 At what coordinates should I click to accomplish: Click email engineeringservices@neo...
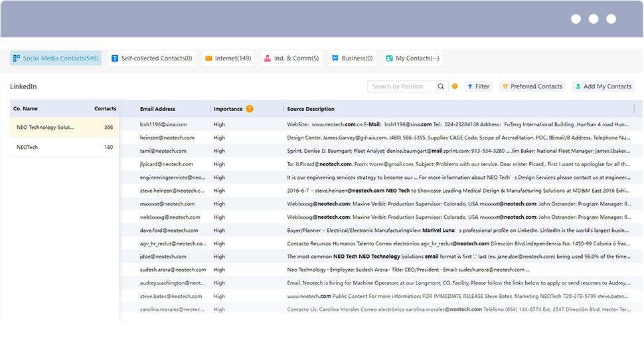(173, 177)
